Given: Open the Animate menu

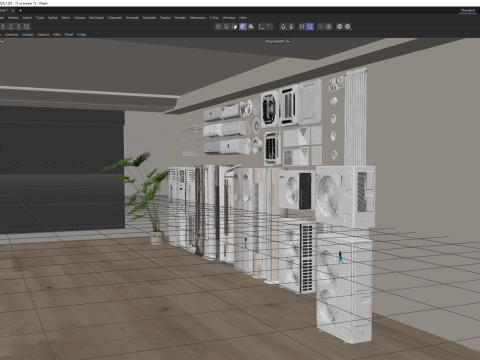Looking at the screenshot, I should (132, 18).
